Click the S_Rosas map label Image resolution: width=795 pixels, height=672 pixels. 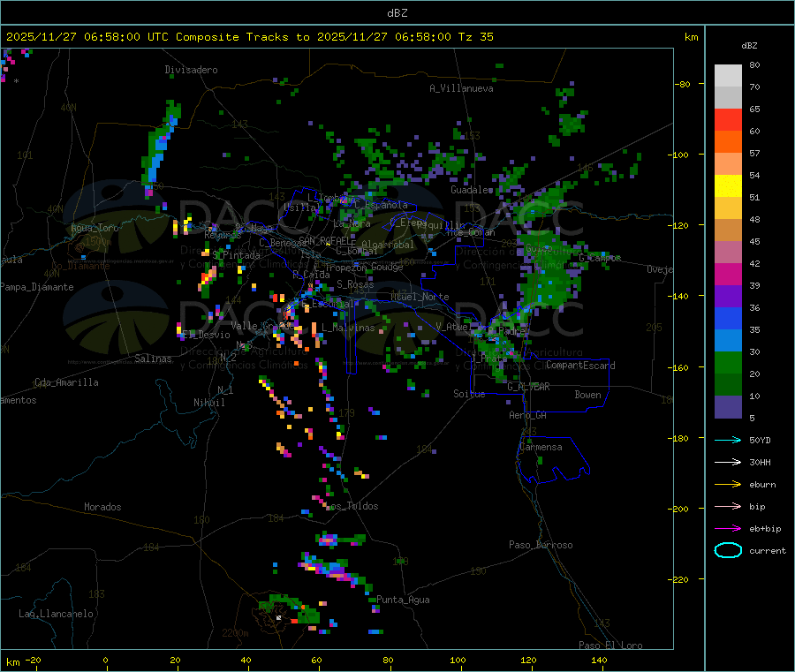coord(355,284)
